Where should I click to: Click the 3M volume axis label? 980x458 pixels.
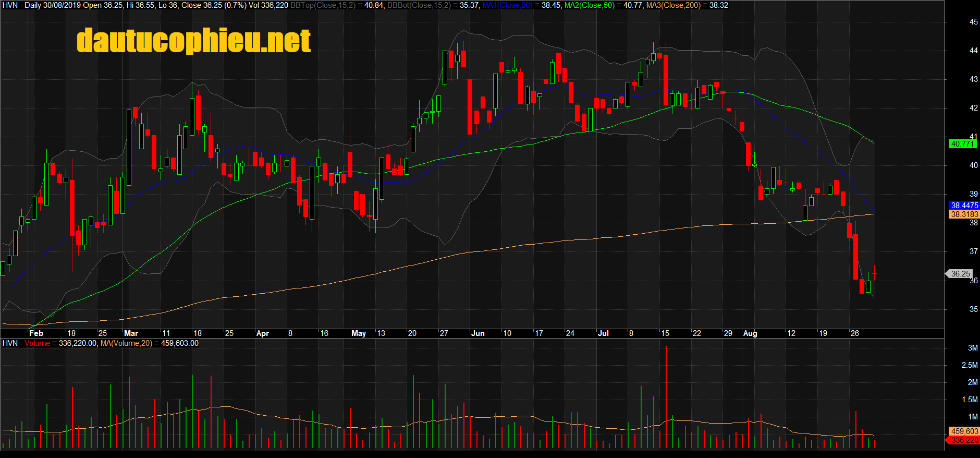point(973,348)
